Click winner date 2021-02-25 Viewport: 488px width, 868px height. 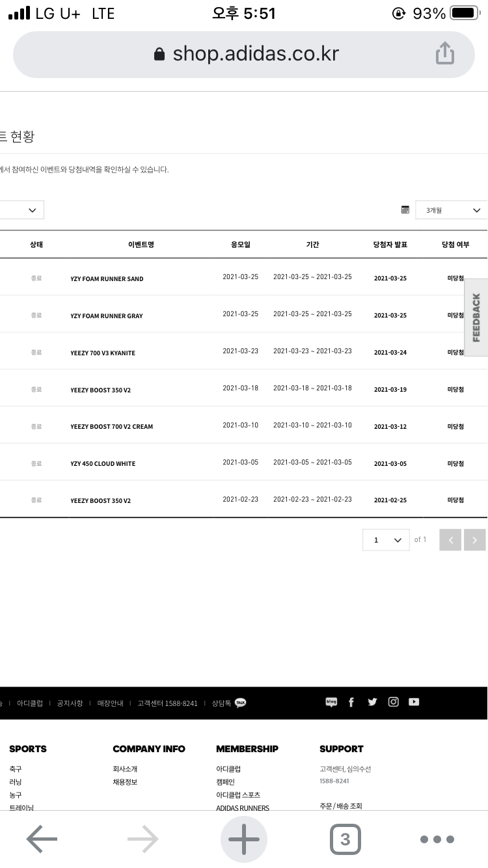tap(390, 501)
